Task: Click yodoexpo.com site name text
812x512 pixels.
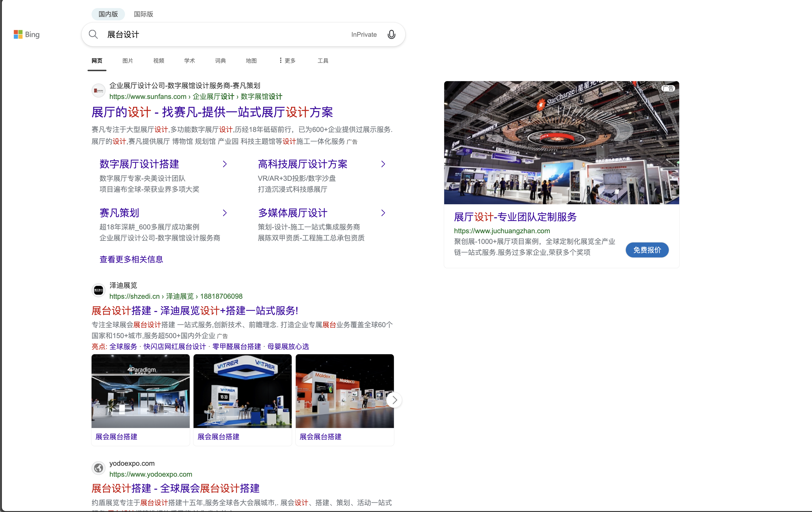Action: [x=132, y=463]
